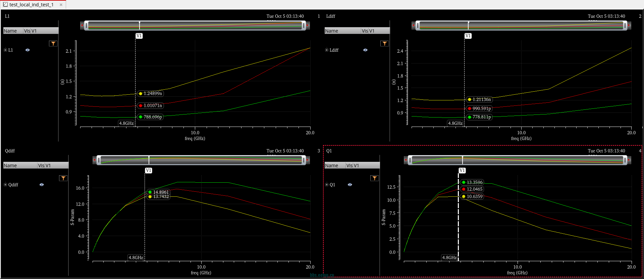Open filter icon in Q1 panel
This screenshot has width=644, height=279.
coord(374,178)
